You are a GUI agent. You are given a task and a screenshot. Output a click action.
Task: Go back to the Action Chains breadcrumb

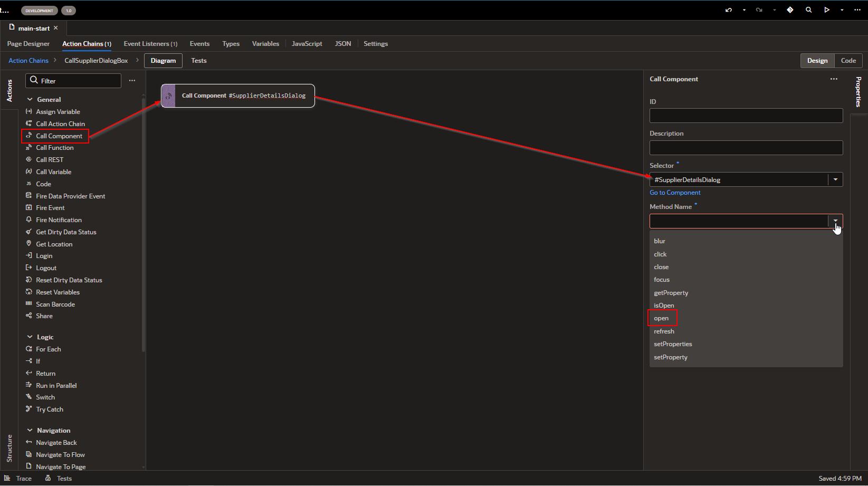pyautogui.click(x=28, y=61)
